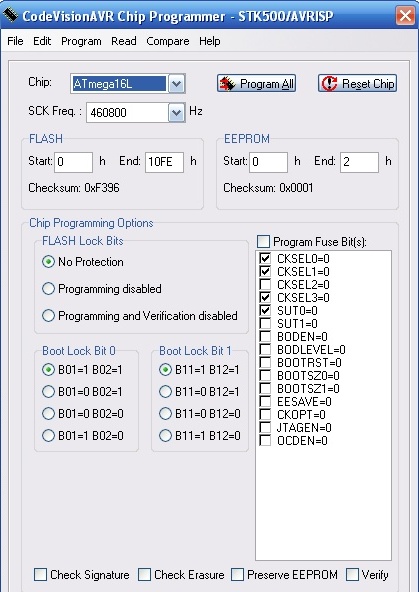Open the File menu

pos(15,41)
